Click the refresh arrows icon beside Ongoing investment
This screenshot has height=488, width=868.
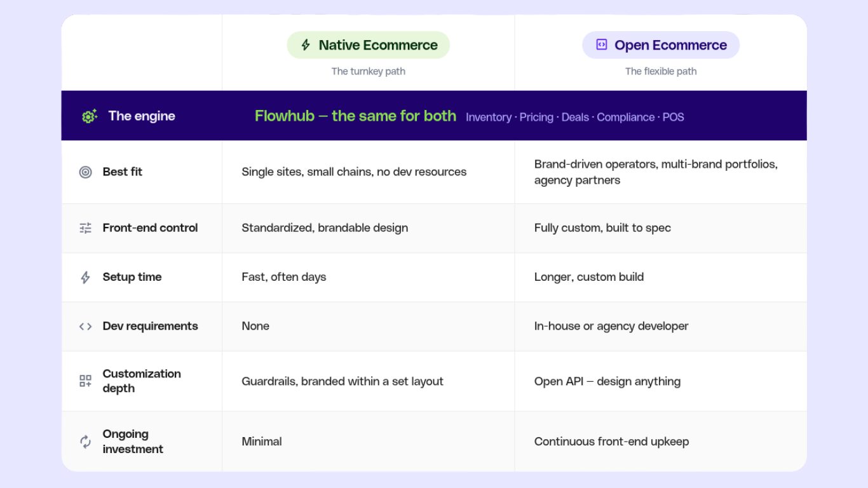[x=85, y=442]
